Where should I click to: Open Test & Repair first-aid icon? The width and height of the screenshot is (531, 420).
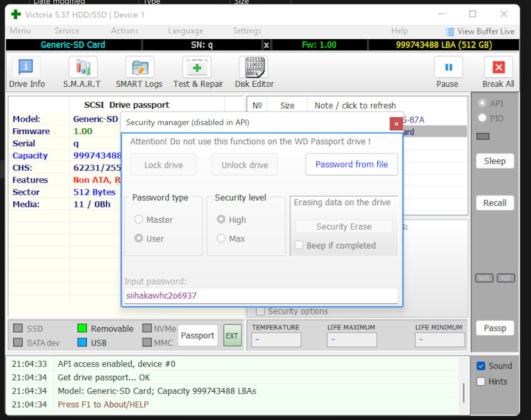[x=197, y=67]
